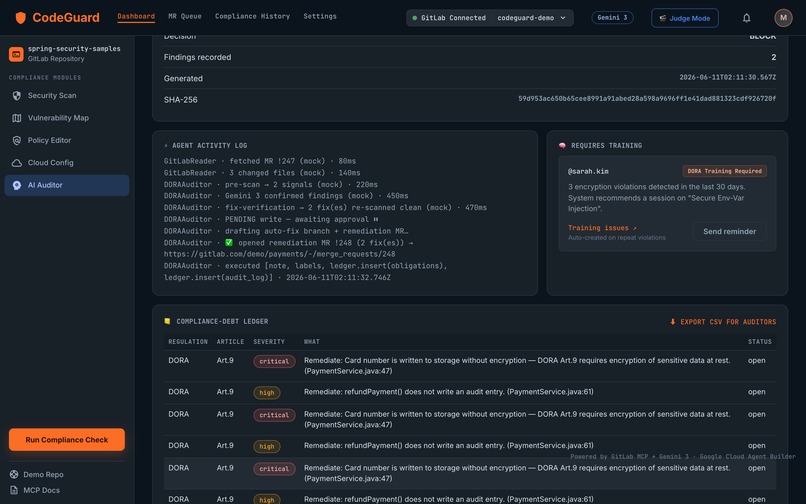
Task: Click the Gemini 3 confirmed findings log line
Action: [286, 196]
